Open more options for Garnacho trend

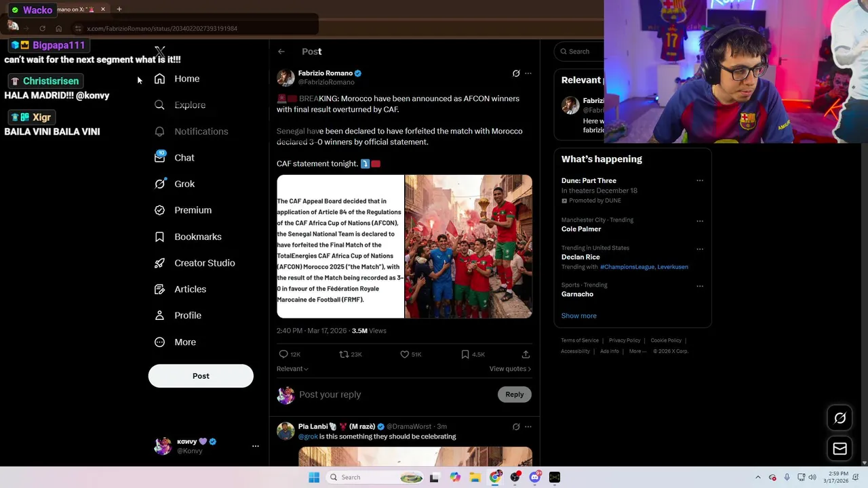700,286
